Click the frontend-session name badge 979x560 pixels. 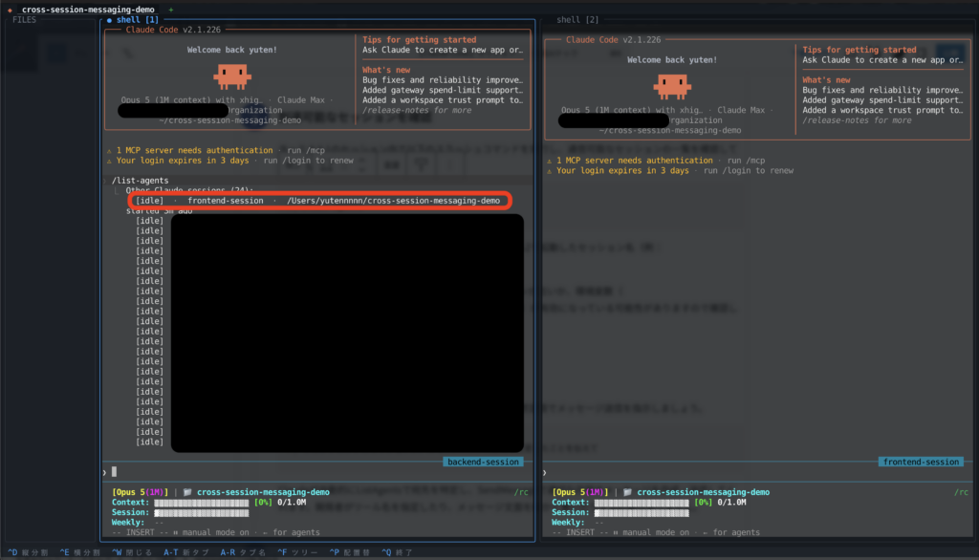point(921,462)
